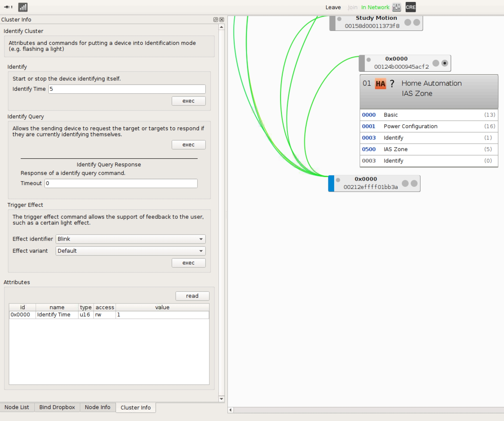The height and width of the screenshot is (421, 504).
Task: Click the 0x0000 attribute id cell
Action: point(22,315)
